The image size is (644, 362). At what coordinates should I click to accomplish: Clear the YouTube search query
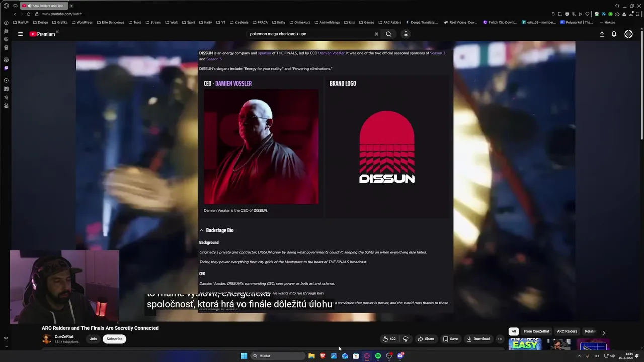click(x=376, y=34)
